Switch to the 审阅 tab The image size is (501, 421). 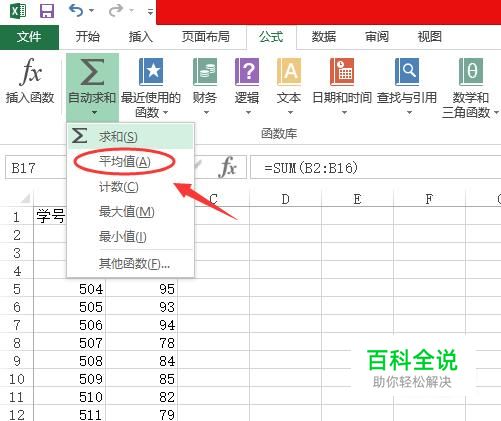click(x=377, y=37)
